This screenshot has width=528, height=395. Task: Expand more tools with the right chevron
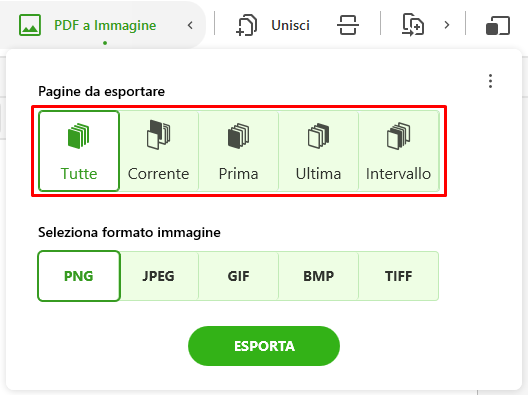447,25
